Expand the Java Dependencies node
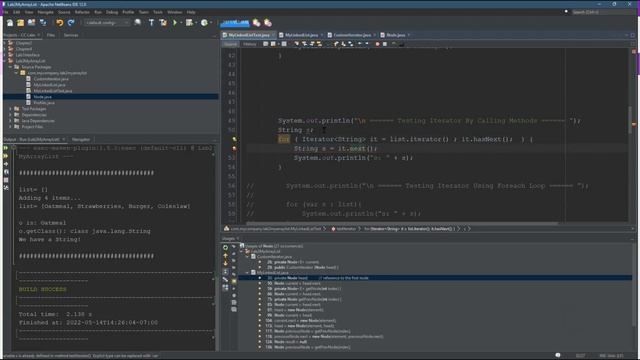 tap(10, 121)
